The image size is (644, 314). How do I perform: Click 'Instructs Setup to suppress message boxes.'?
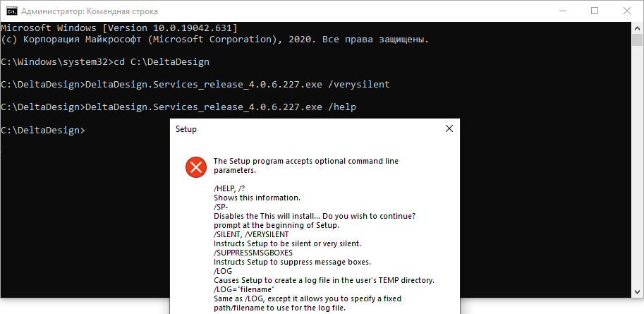pyautogui.click(x=293, y=261)
